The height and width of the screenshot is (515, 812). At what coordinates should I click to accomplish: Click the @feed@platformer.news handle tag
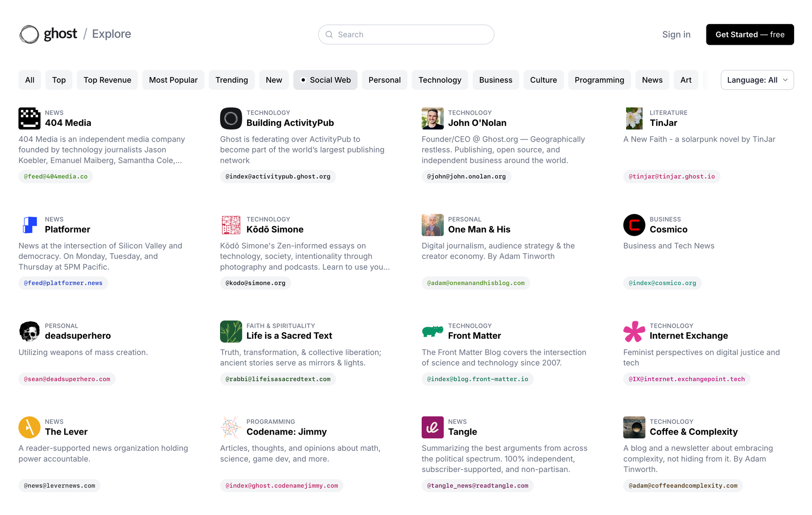tap(63, 283)
